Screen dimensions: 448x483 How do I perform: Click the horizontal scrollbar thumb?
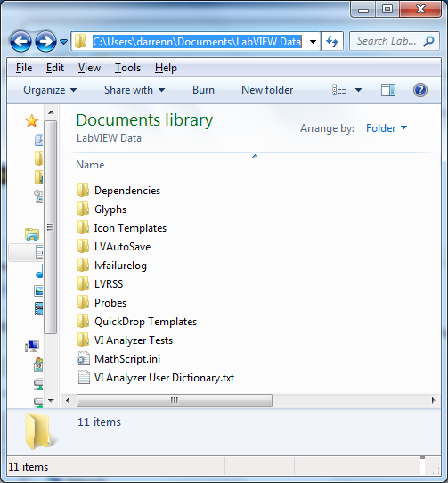[x=175, y=400]
